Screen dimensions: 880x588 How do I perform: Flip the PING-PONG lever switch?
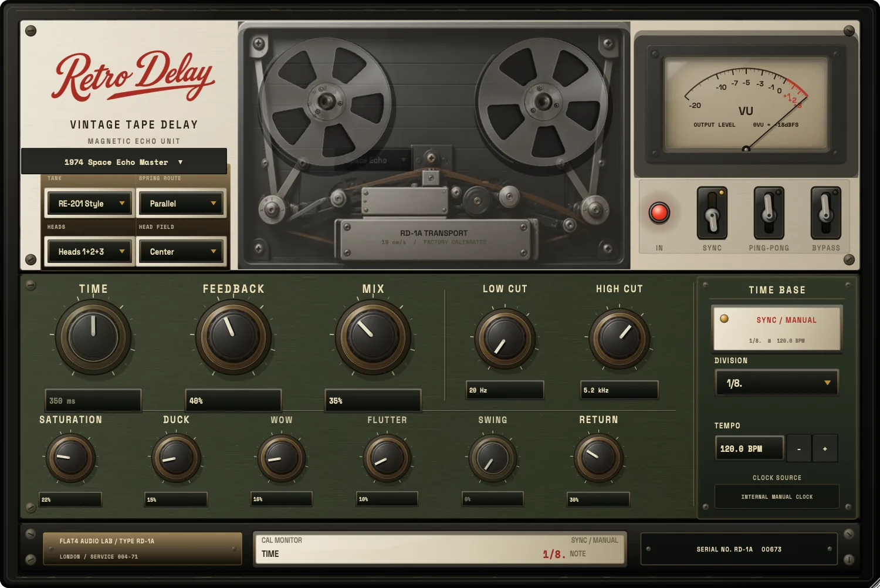pyautogui.click(x=769, y=212)
